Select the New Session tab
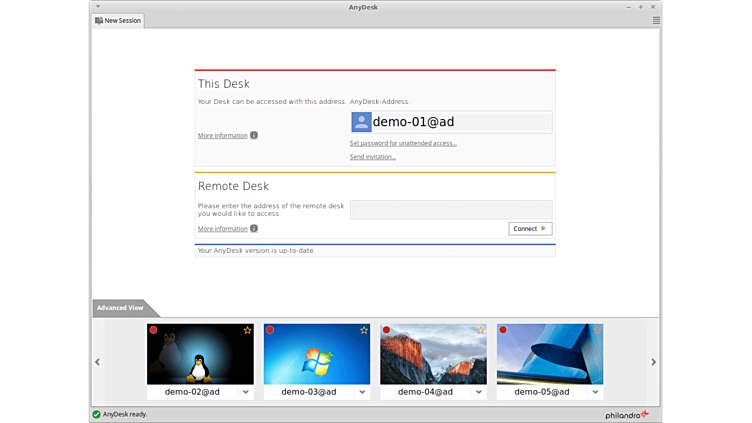This screenshot has width=752, height=423. coord(118,21)
